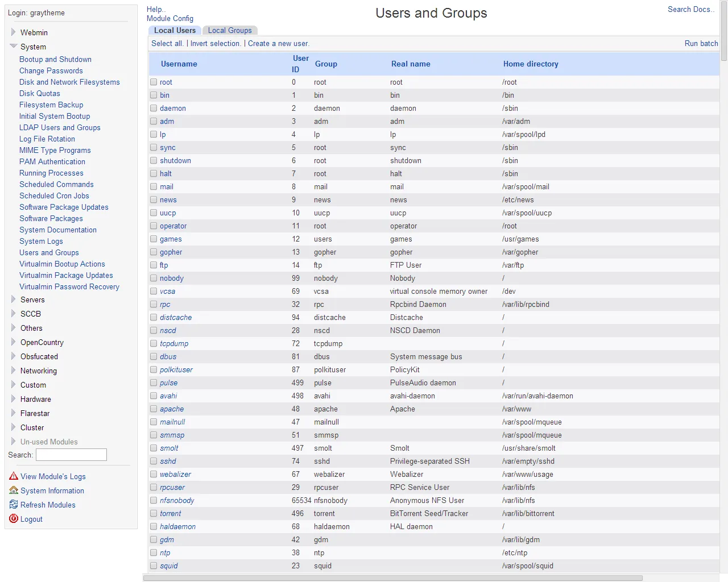The image size is (728, 582).
Task: Select the checkbox beside nfsnobody
Action: click(x=154, y=500)
